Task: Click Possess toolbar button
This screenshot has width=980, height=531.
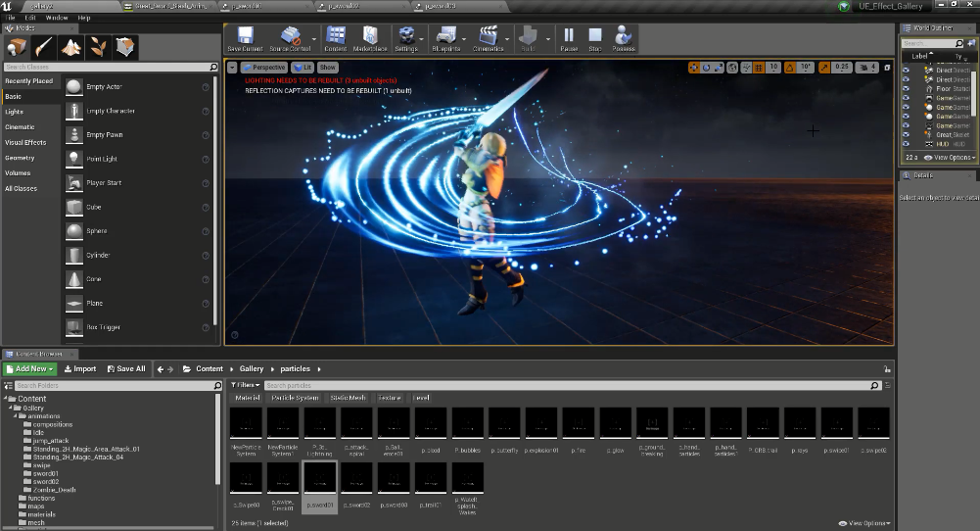Action: [x=623, y=39]
